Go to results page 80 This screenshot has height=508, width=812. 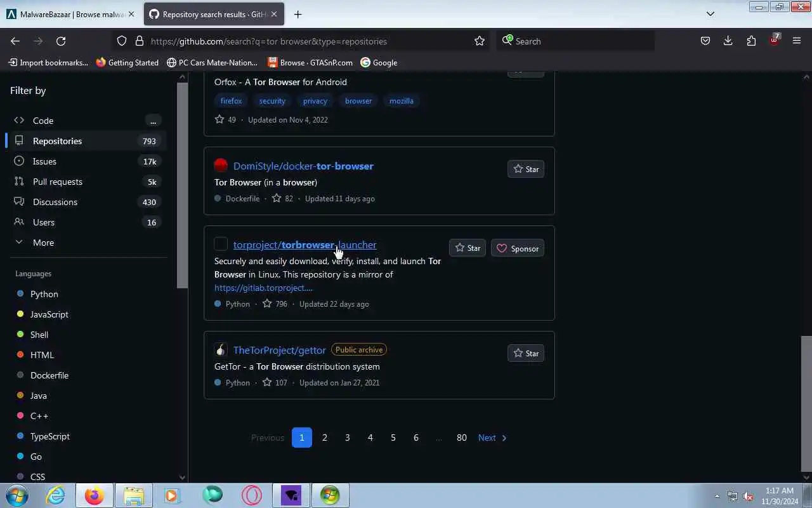(462, 438)
